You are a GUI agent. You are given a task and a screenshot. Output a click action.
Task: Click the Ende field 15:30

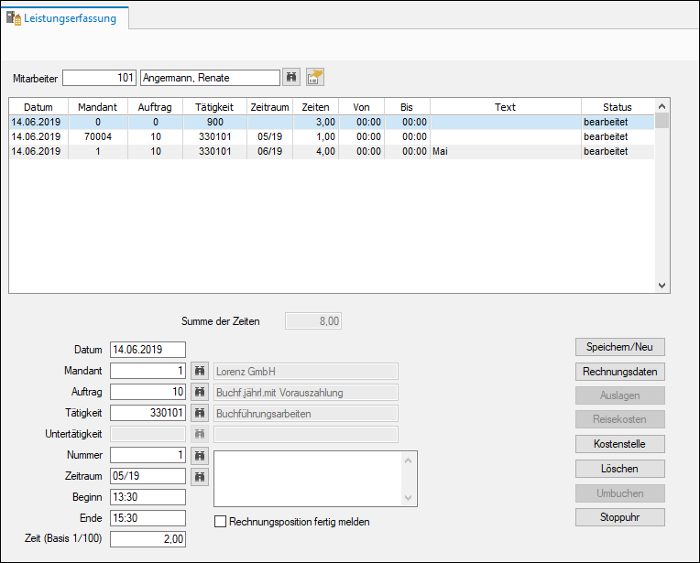148,518
